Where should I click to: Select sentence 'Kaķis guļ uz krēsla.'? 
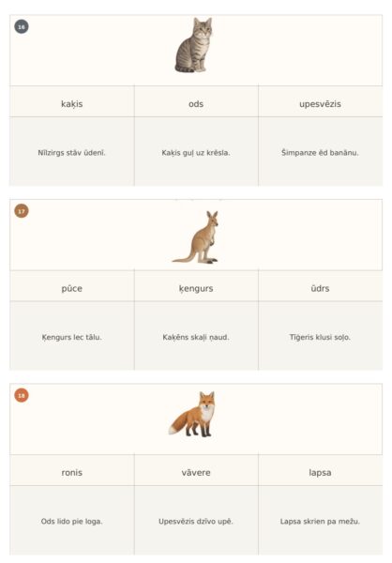196,152
